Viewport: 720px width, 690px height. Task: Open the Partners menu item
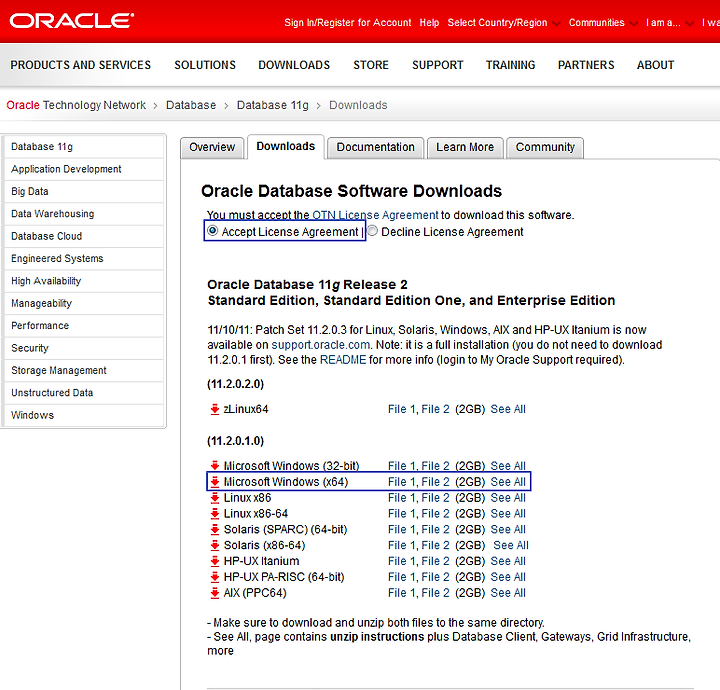[x=586, y=65]
